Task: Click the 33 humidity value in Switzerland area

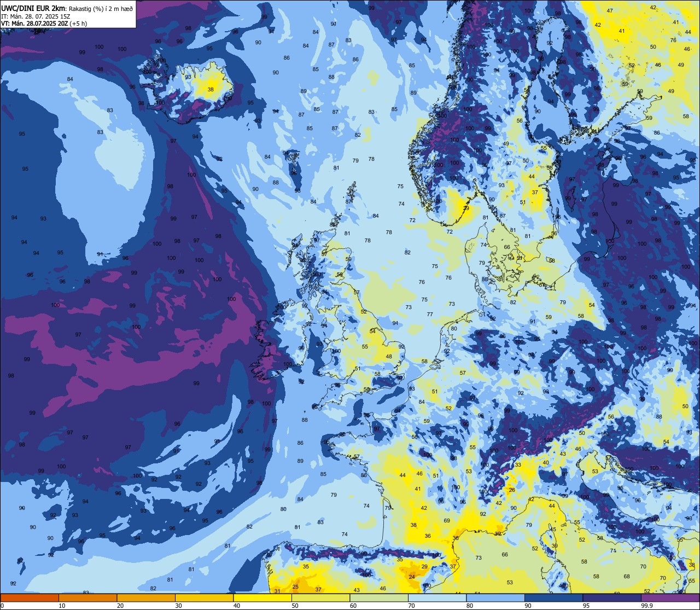Action: [x=518, y=464]
